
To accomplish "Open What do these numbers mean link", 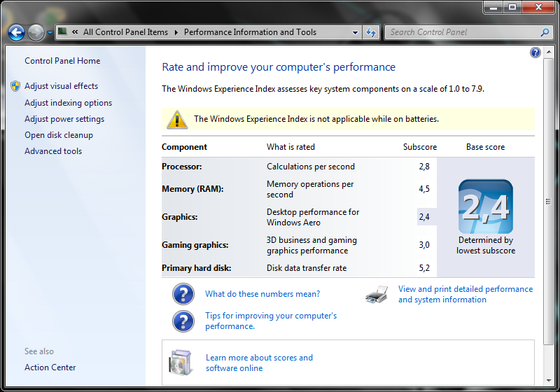I will pyautogui.click(x=262, y=294).
